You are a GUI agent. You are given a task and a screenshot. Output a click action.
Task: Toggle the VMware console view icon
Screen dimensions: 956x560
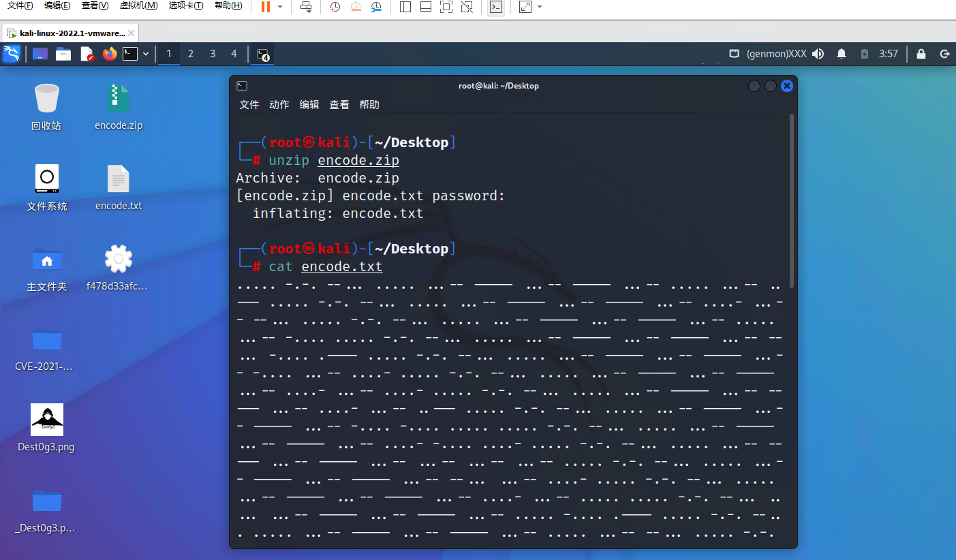pos(496,7)
